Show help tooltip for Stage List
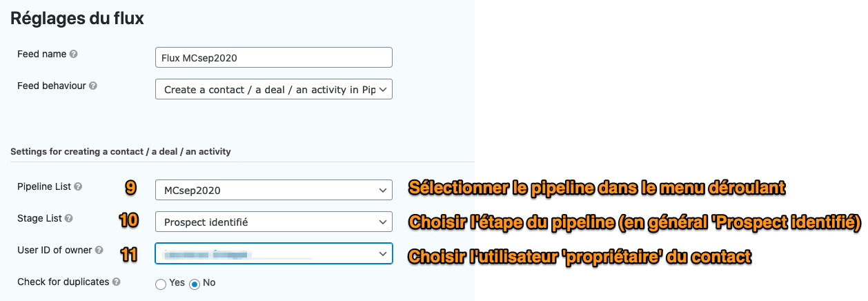The width and height of the screenshot is (868, 301). [x=67, y=219]
